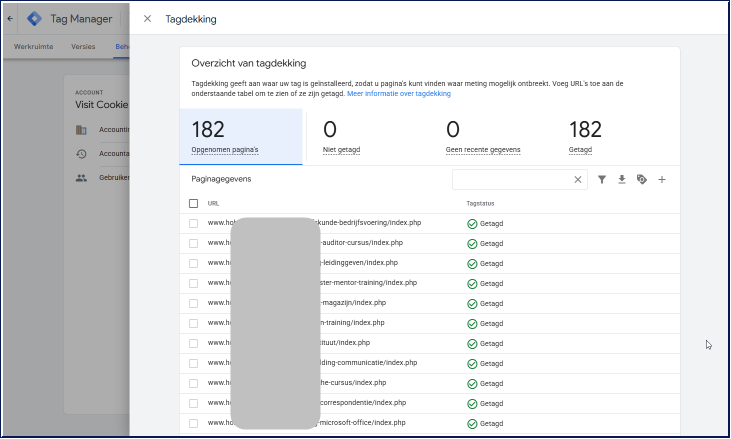
Task: Check the box for bedrijfsvoering URL row
Action: point(194,223)
